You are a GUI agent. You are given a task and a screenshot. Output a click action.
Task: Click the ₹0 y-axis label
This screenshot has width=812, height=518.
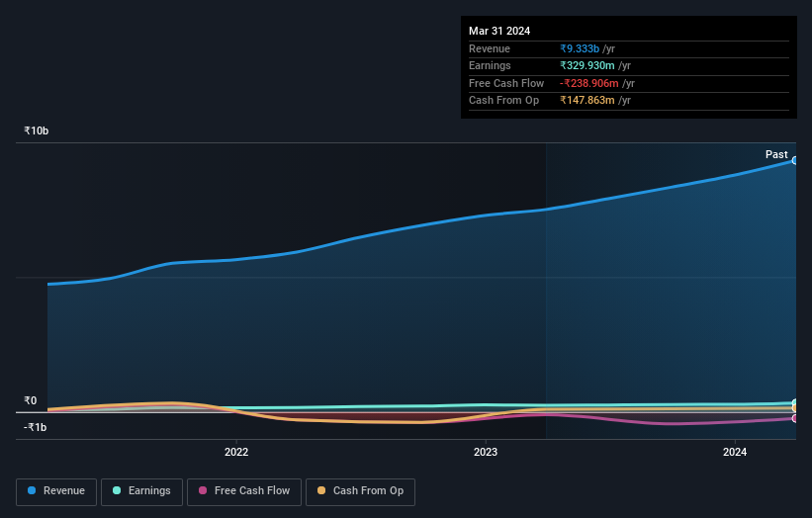click(31, 400)
